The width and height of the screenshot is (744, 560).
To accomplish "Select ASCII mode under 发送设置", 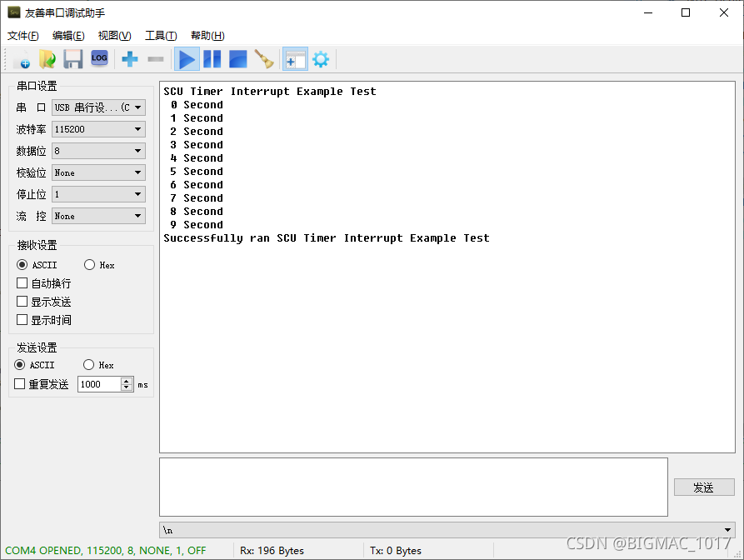I will pos(35,365).
